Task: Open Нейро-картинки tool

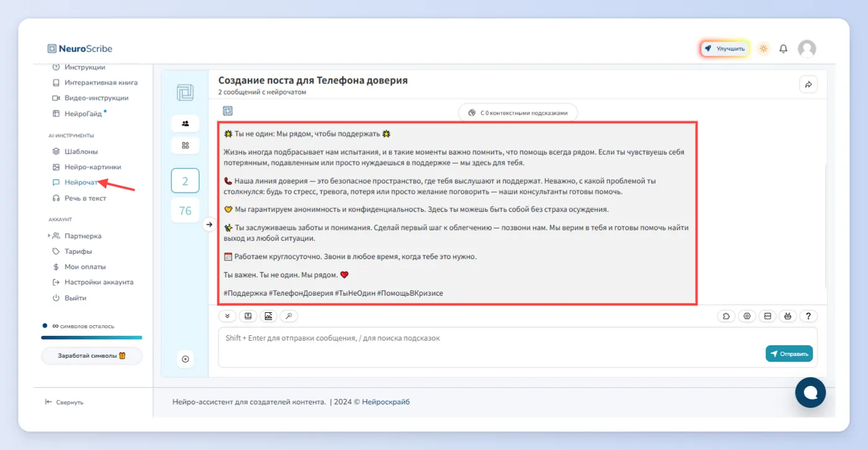Action: (x=87, y=167)
